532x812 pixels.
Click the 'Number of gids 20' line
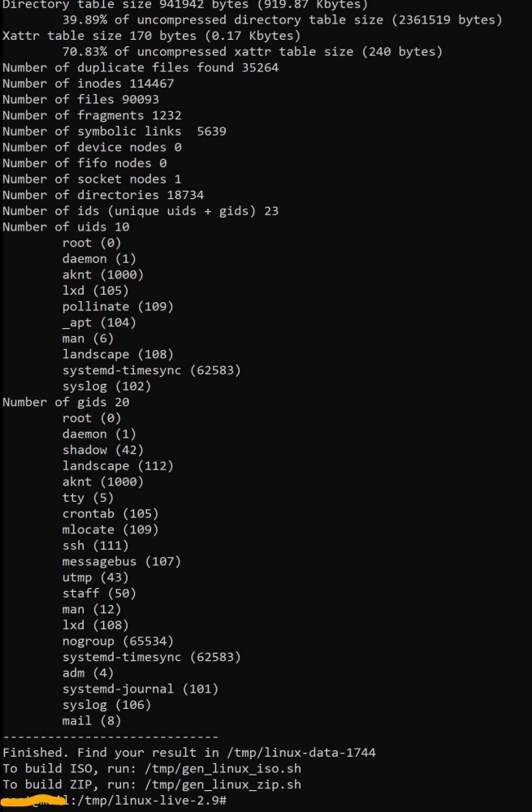point(66,402)
